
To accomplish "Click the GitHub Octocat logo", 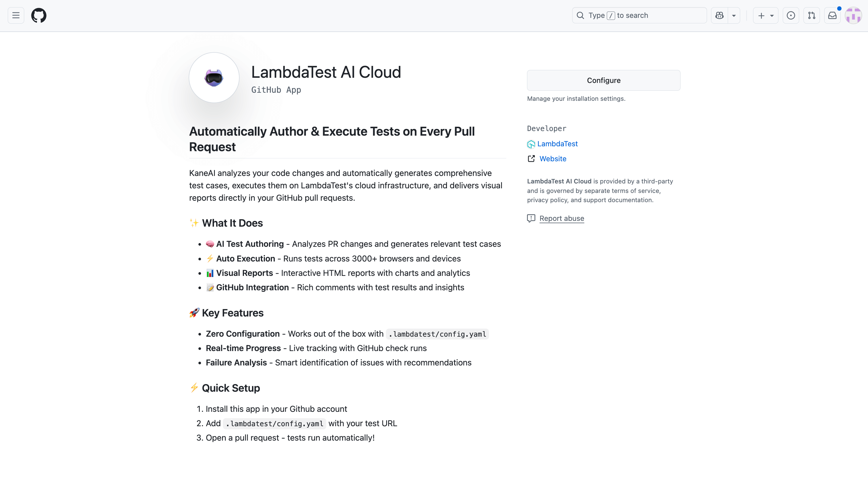I will [x=39, y=16].
